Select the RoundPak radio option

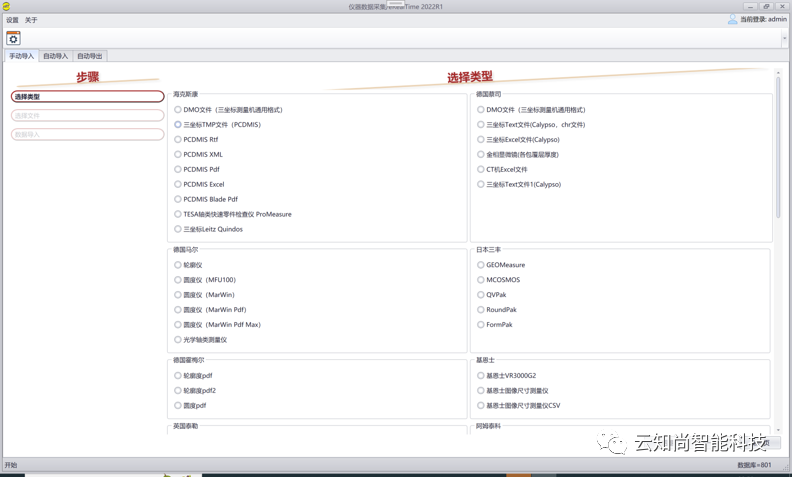[481, 310]
